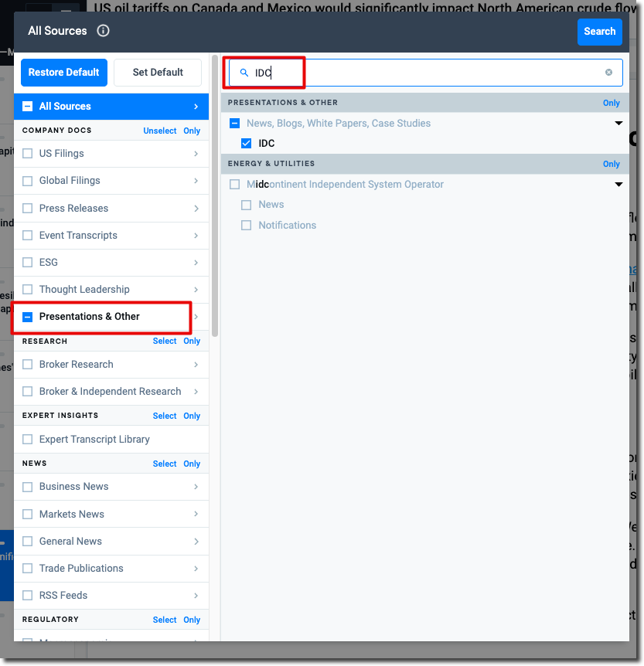Click the blue Search button
Viewport: 644px width, 666px height.
coord(599,32)
